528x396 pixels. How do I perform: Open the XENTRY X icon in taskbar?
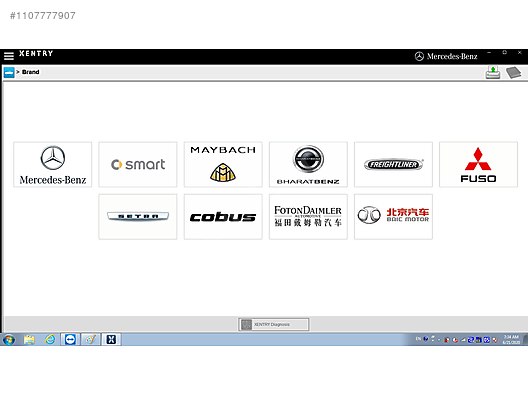pyautogui.click(x=111, y=339)
